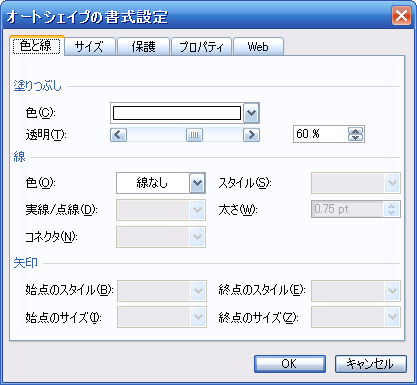Click the white fill color swatch
Viewport: 417px width, 385px height.
(x=177, y=113)
